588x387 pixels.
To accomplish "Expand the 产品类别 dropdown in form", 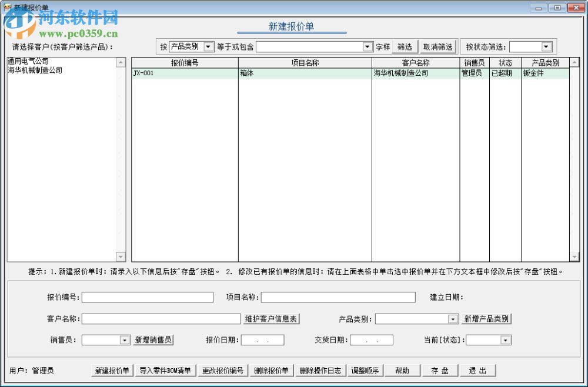I will (x=453, y=319).
